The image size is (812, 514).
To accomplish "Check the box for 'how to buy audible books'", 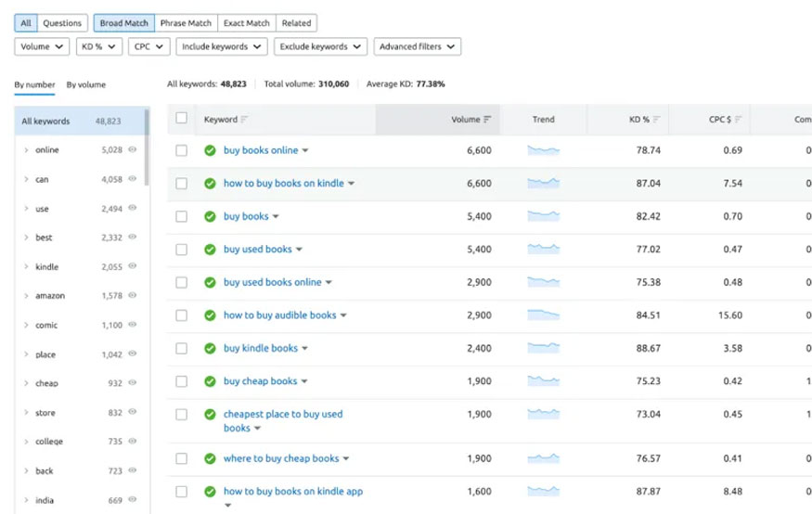I will 181,315.
